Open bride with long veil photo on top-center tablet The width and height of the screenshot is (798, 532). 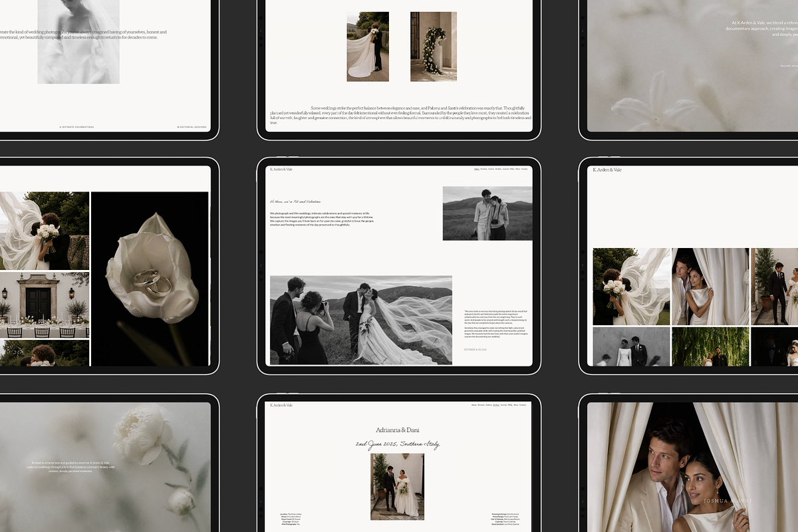click(368, 47)
